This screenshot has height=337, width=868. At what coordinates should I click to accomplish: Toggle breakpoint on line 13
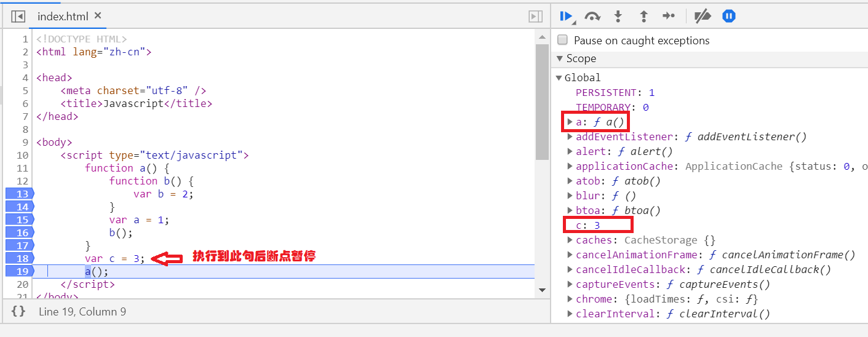tap(20, 194)
